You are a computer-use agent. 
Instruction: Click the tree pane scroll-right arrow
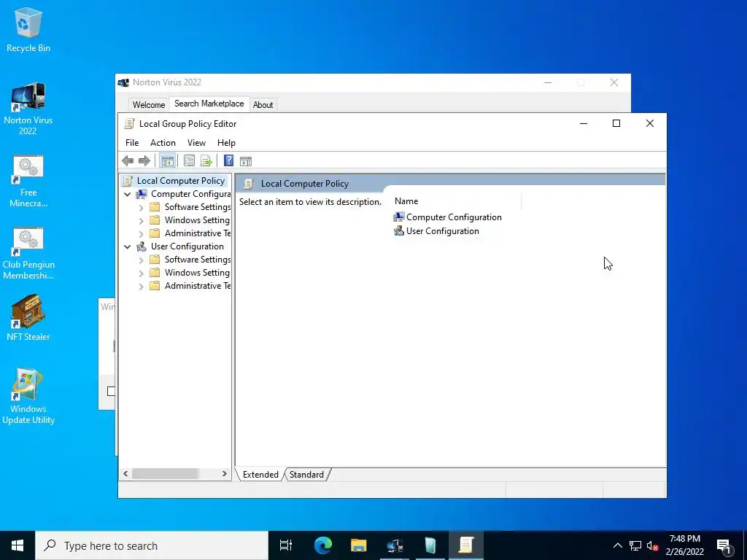click(x=225, y=474)
